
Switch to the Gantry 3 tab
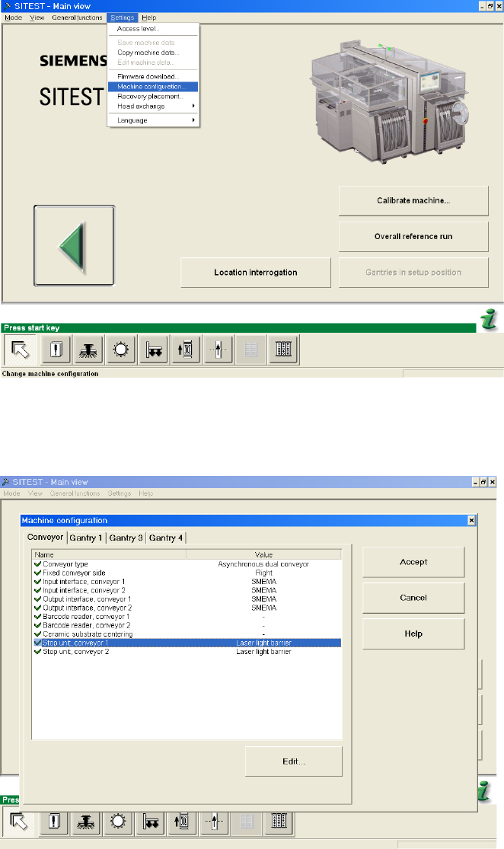126,538
